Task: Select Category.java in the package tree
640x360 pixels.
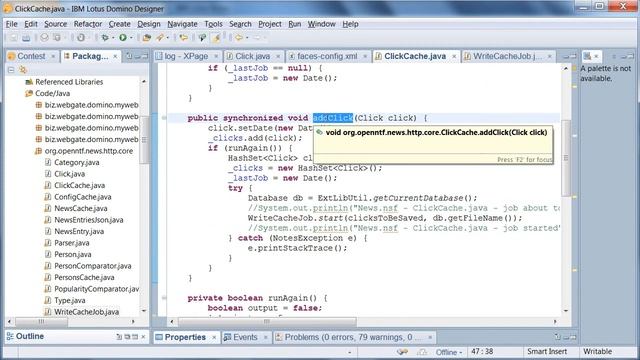Action: point(77,162)
